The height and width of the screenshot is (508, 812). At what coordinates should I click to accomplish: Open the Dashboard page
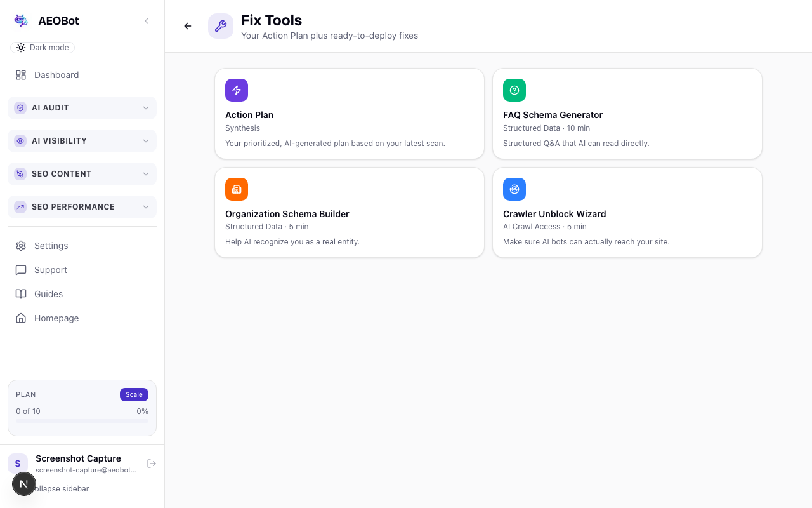(x=82, y=75)
